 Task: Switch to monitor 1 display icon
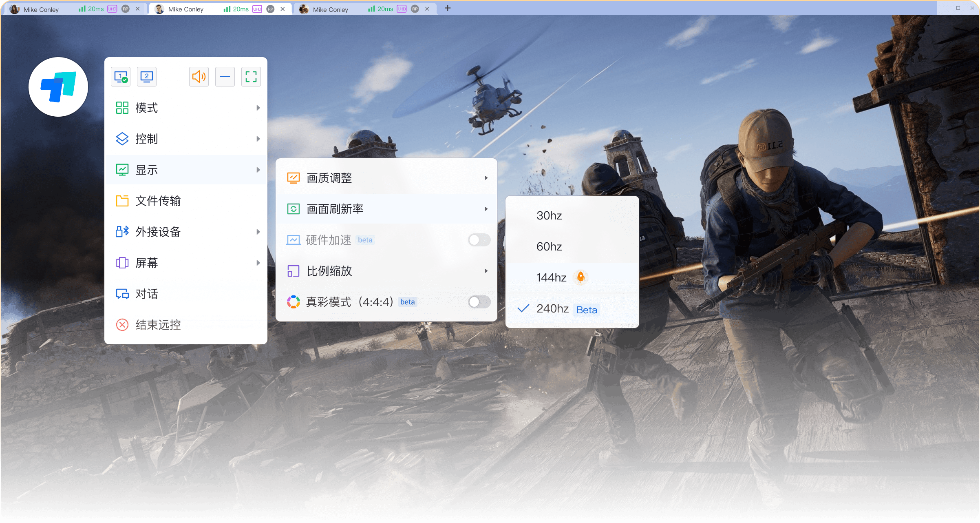click(x=121, y=77)
